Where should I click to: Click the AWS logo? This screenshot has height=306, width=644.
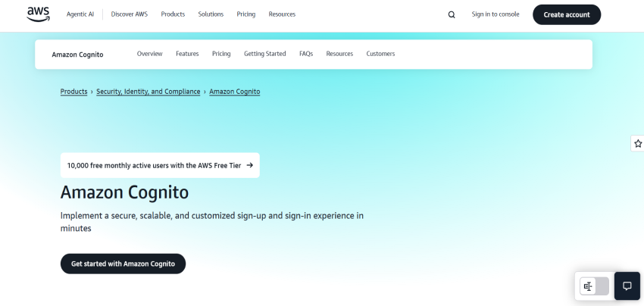(x=38, y=14)
